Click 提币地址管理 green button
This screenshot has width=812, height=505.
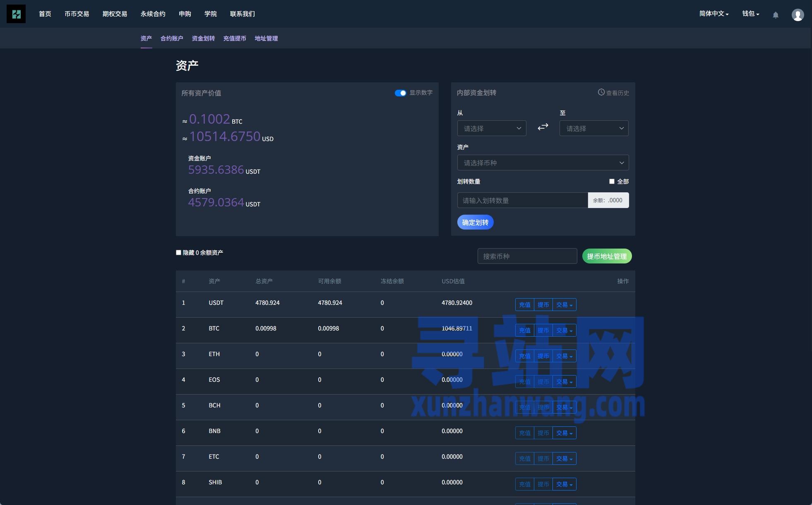point(607,256)
